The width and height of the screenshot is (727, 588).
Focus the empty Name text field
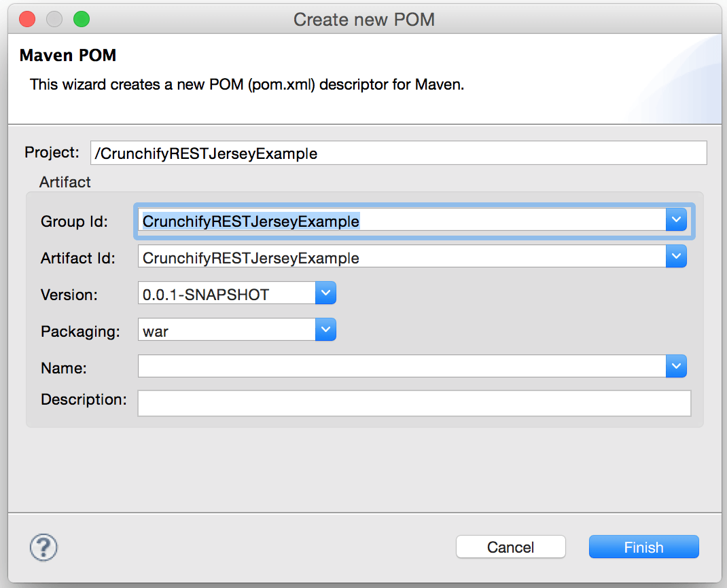pos(401,367)
